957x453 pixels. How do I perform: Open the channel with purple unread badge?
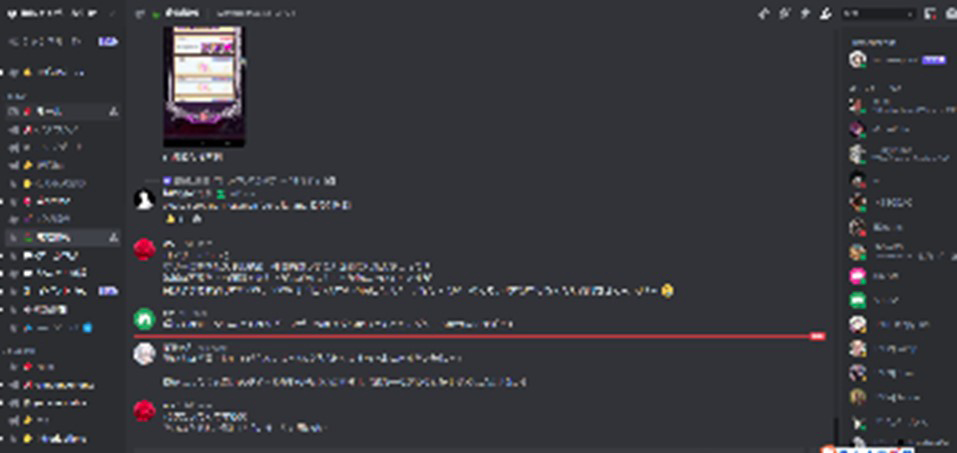point(61,291)
